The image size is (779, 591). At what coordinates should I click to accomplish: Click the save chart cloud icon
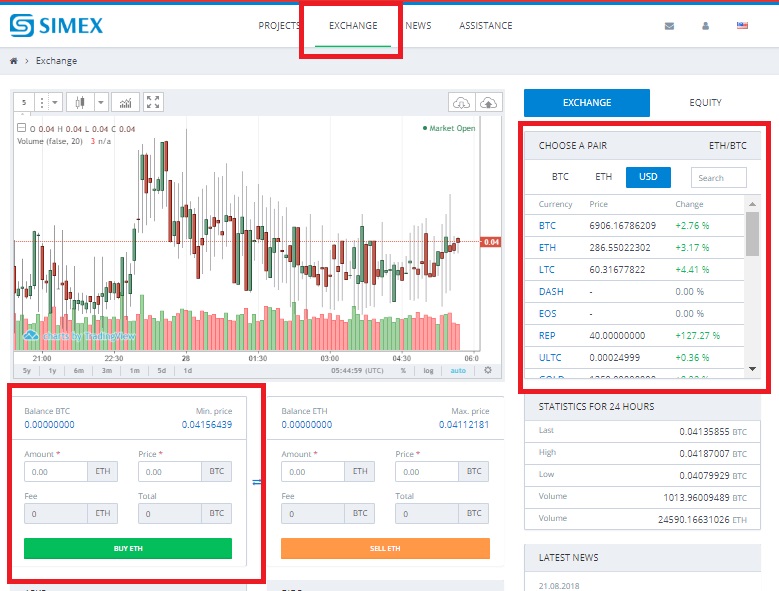(x=489, y=103)
